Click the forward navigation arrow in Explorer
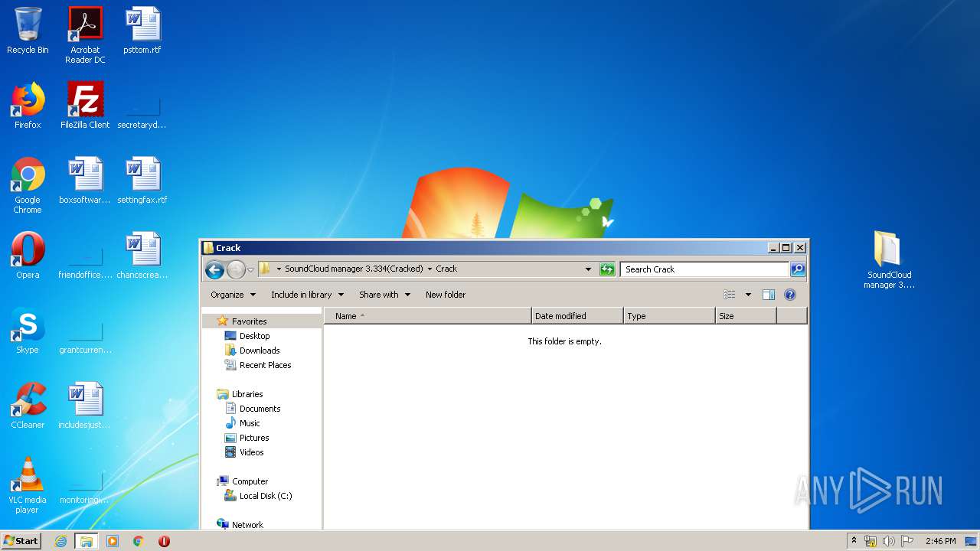Screen dimensions: 980x551 236,269
